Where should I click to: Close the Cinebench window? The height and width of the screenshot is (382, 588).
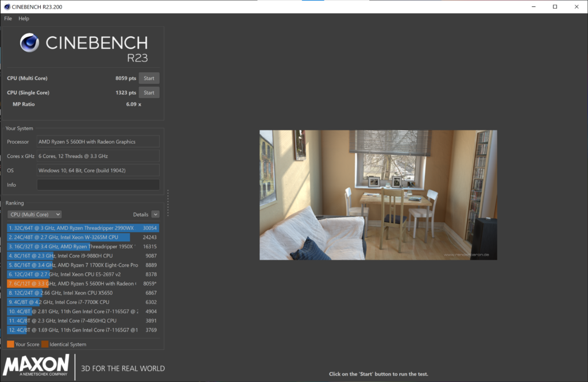click(577, 7)
